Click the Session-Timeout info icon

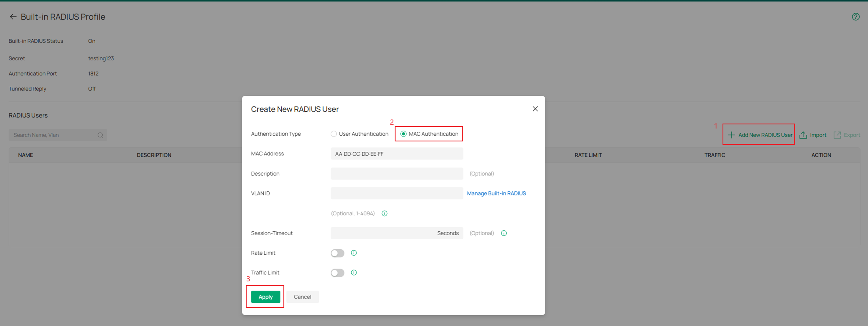click(x=504, y=233)
